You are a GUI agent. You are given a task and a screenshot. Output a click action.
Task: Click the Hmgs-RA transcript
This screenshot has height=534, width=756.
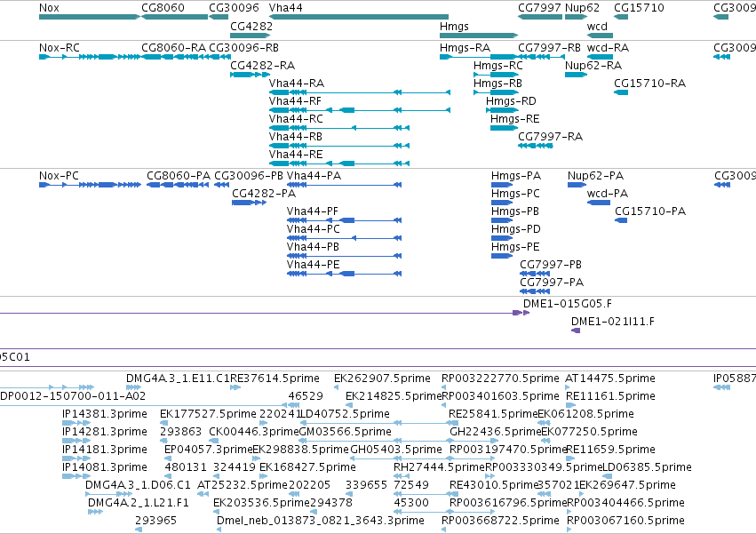(479, 57)
